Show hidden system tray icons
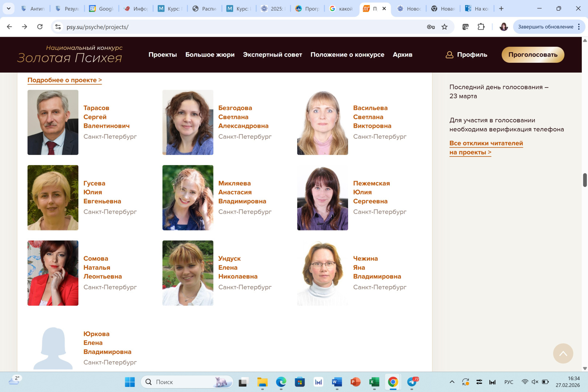This screenshot has height=392, width=588. tap(452, 382)
